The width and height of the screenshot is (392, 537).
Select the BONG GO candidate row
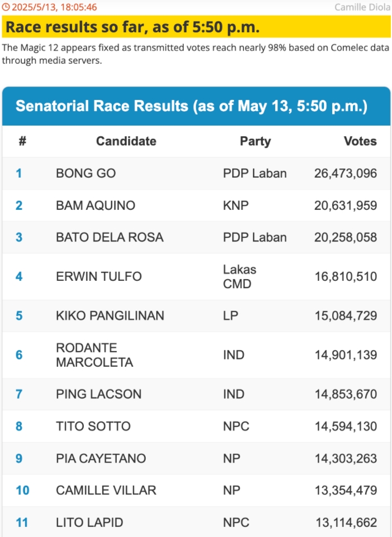click(x=196, y=173)
